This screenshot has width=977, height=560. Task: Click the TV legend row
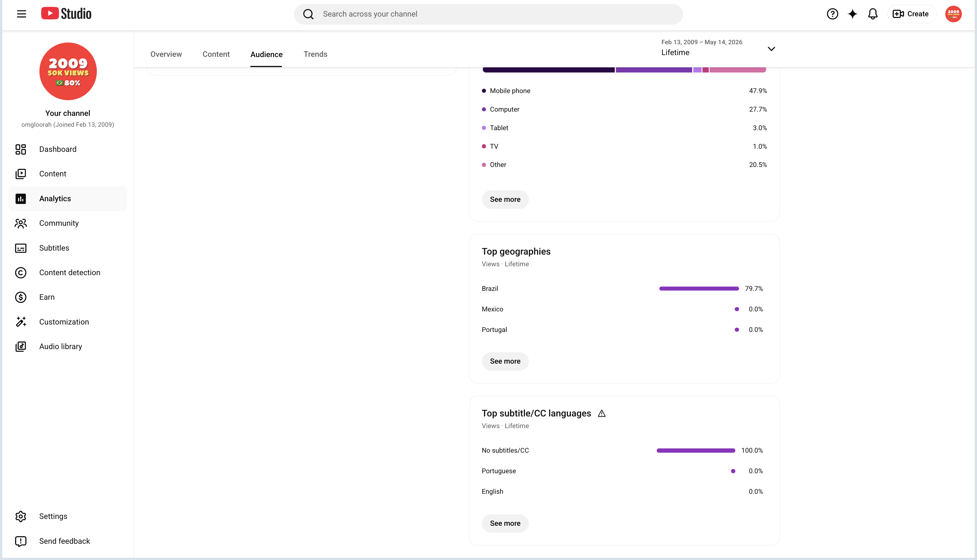(x=624, y=146)
